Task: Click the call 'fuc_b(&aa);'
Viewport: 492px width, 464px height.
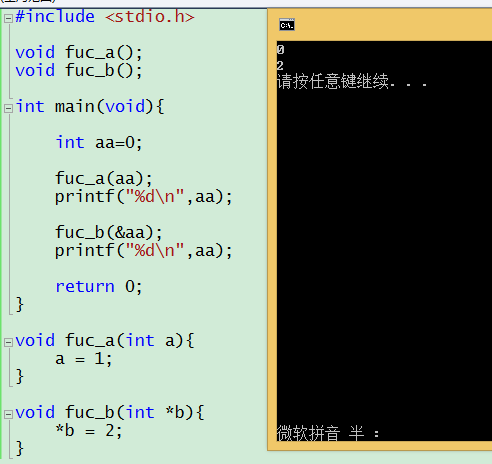Action: 109,233
